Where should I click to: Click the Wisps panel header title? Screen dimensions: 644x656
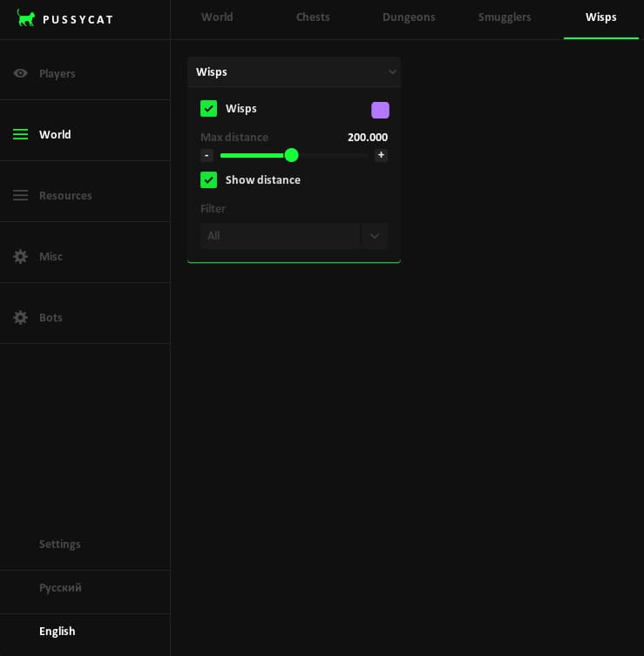click(x=211, y=72)
